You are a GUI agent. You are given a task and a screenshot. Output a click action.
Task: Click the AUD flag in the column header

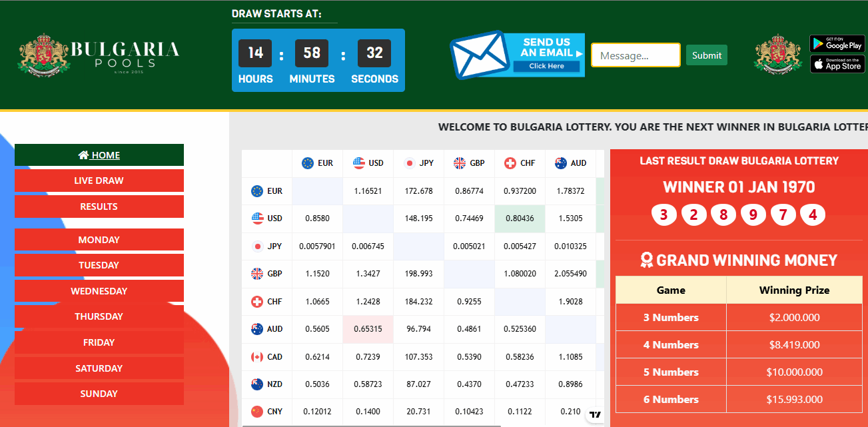click(x=561, y=163)
